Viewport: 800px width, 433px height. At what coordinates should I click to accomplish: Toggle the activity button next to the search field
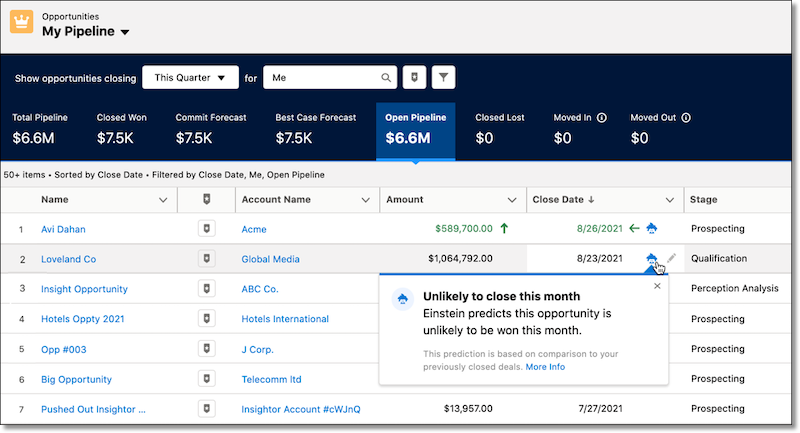[x=414, y=77]
